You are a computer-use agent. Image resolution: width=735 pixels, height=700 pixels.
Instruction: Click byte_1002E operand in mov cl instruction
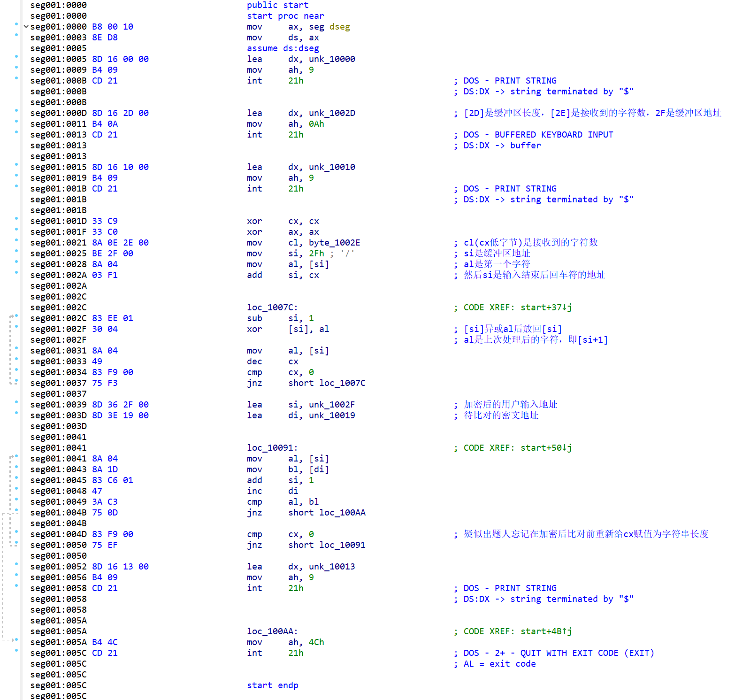(x=334, y=243)
